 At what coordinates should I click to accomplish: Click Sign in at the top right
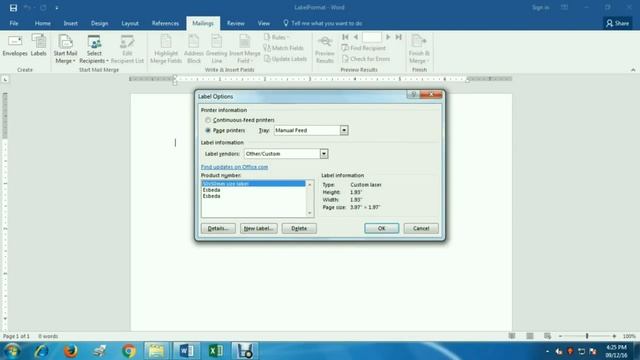pos(540,7)
